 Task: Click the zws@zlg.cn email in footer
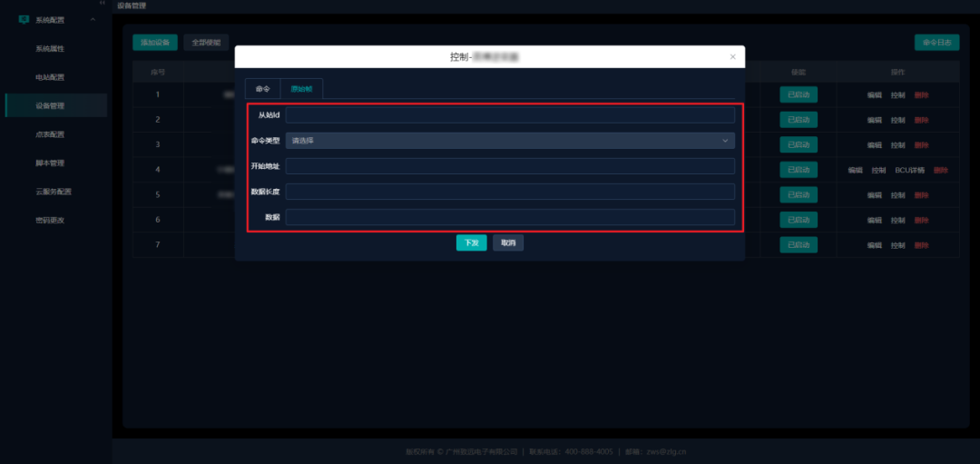point(664,451)
